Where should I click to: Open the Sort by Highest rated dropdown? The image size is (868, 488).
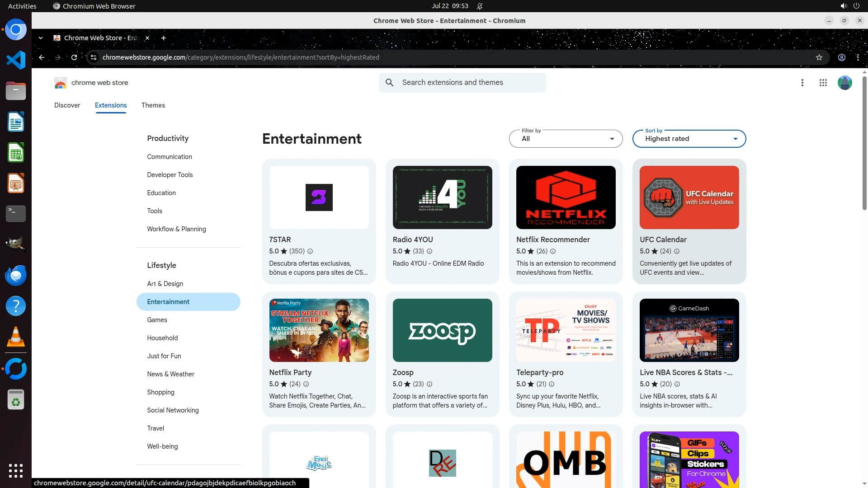(x=689, y=139)
